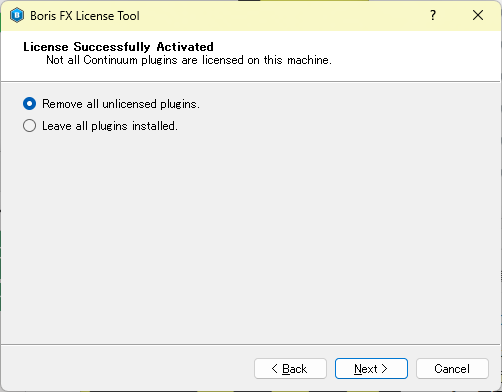502x392 pixels.
Task: Go back using the Back button
Action: pos(290,369)
